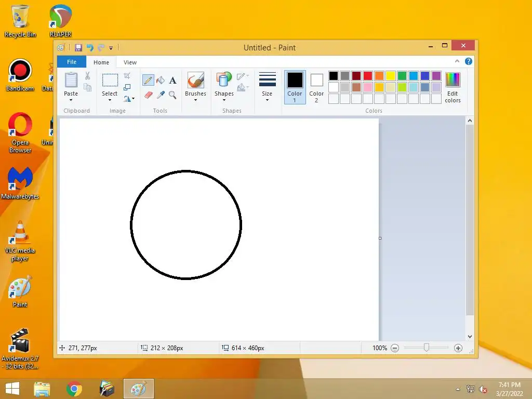Open the Size line thickness dropdown

[x=267, y=100]
